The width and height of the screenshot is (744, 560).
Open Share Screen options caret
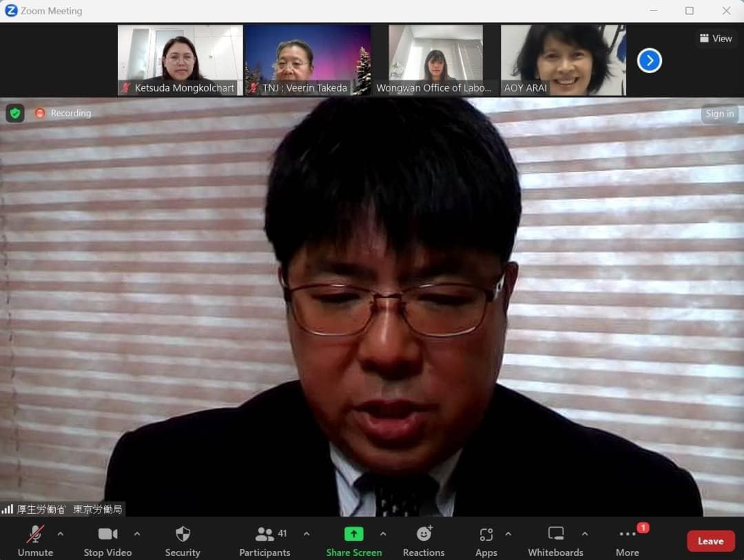pyautogui.click(x=383, y=534)
